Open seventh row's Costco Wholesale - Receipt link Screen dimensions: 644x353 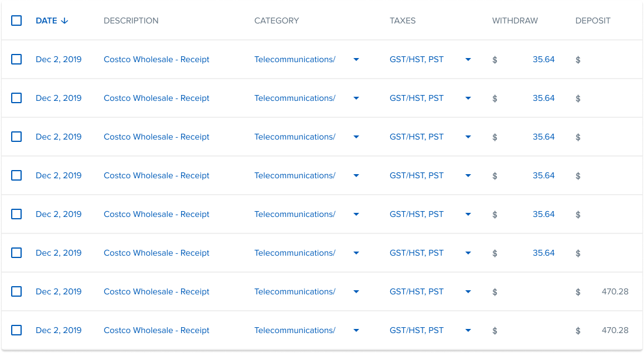point(156,291)
